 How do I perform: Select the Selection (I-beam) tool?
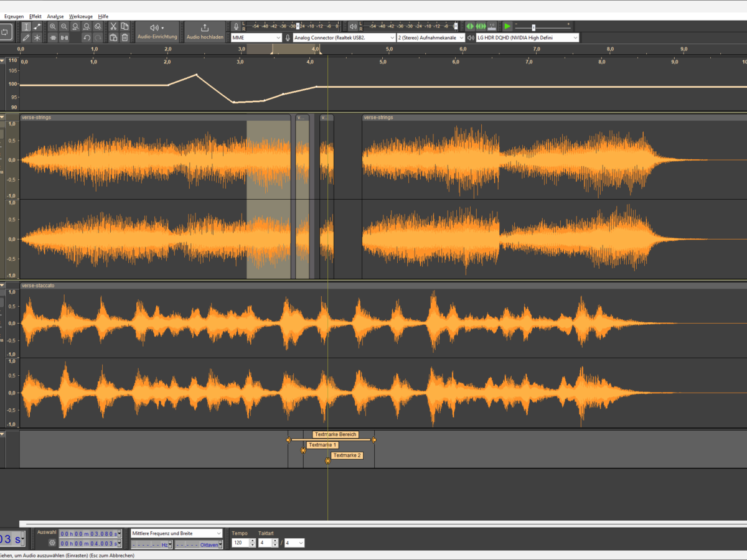[x=26, y=27]
